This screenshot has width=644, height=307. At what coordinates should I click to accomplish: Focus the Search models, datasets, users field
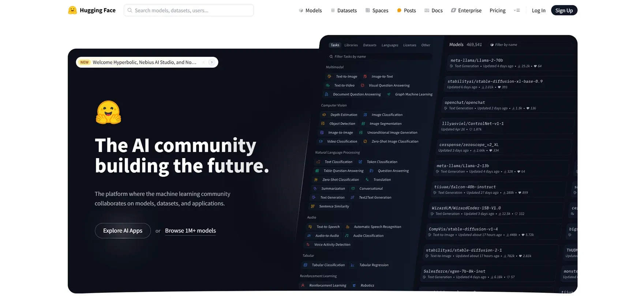coord(189,10)
